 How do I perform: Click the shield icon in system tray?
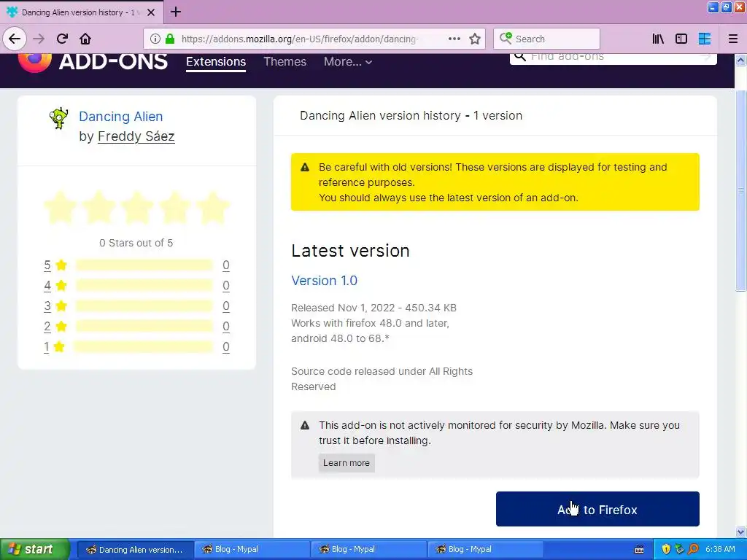pos(666,549)
